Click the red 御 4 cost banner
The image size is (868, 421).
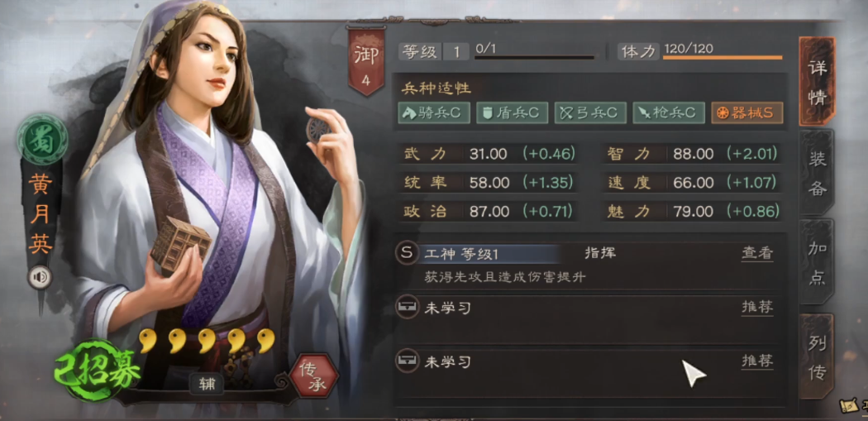[x=365, y=61]
